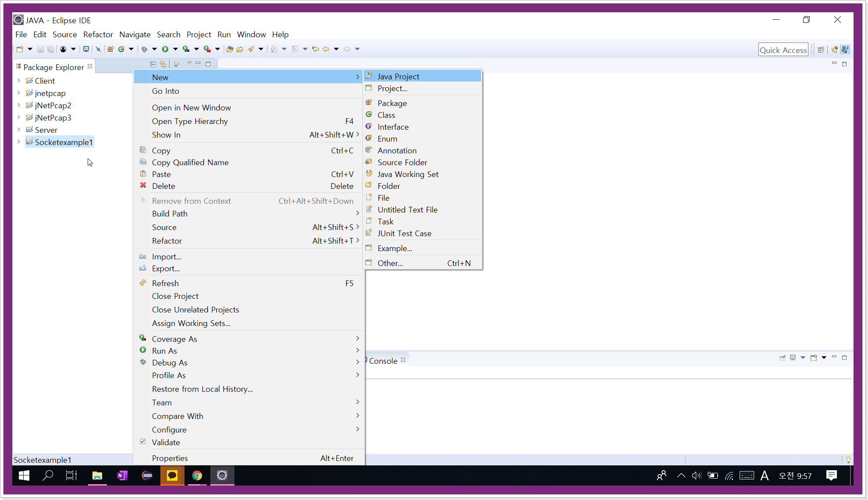
Task: Open the Window menu in the menu bar
Action: click(252, 34)
